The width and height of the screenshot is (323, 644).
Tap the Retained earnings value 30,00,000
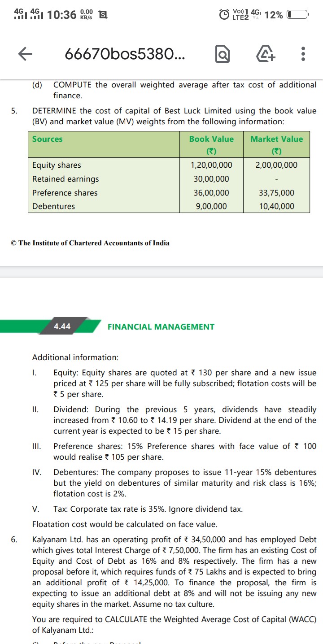pyautogui.click(x=211, y=179)
